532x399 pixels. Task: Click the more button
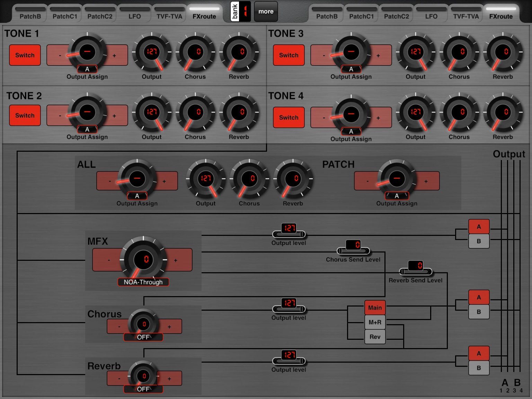[266, 11]
